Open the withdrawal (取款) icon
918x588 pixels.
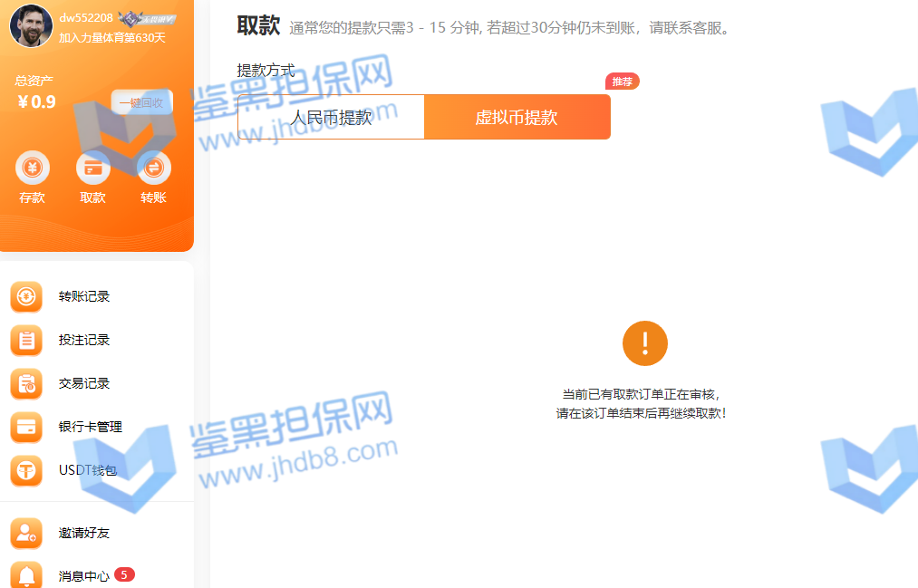coord(92,168)
